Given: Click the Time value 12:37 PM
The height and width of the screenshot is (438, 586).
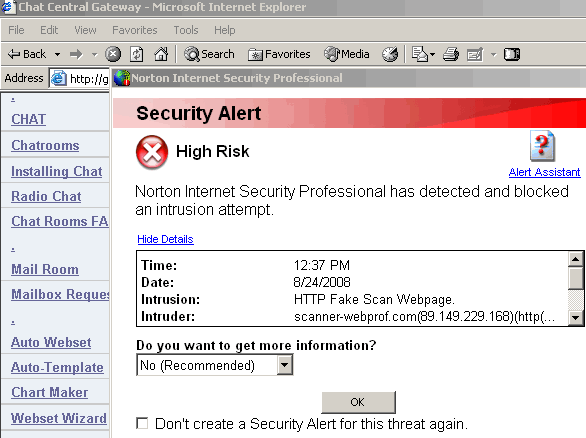Looking at the screenshot, I should 322,265.
